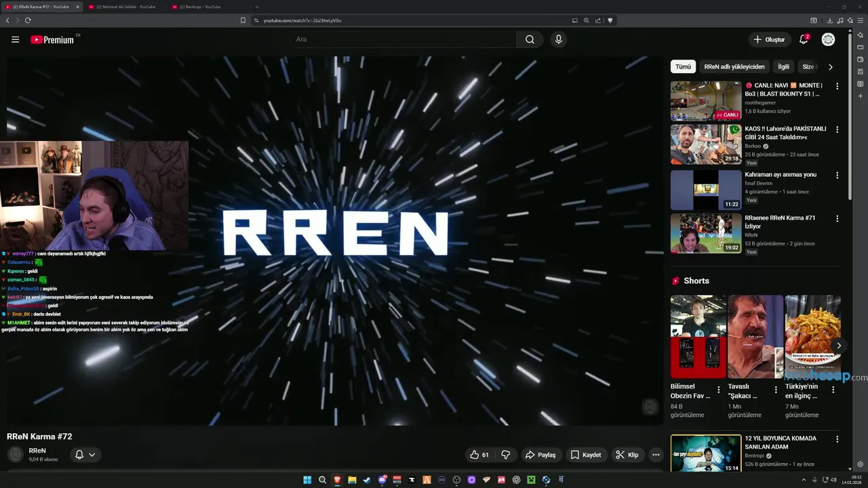Open options for Türkiye'nin en ilginç short
This screenshot has width=868, height=488.
pos(833,390)
